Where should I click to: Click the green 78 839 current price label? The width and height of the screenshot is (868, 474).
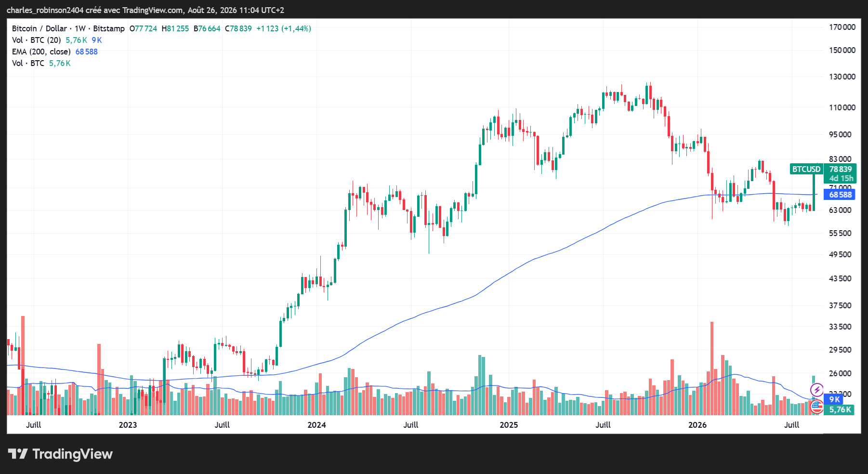click(x=841, y=169)
